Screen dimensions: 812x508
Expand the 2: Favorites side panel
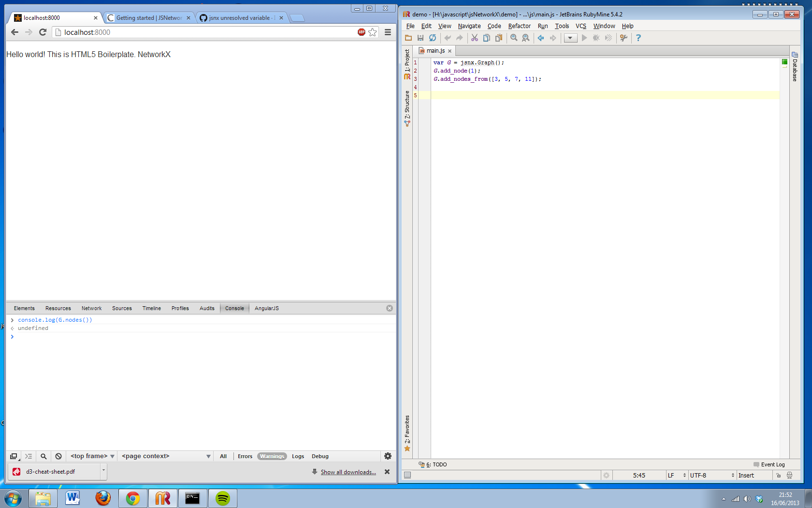pos(407,433)
